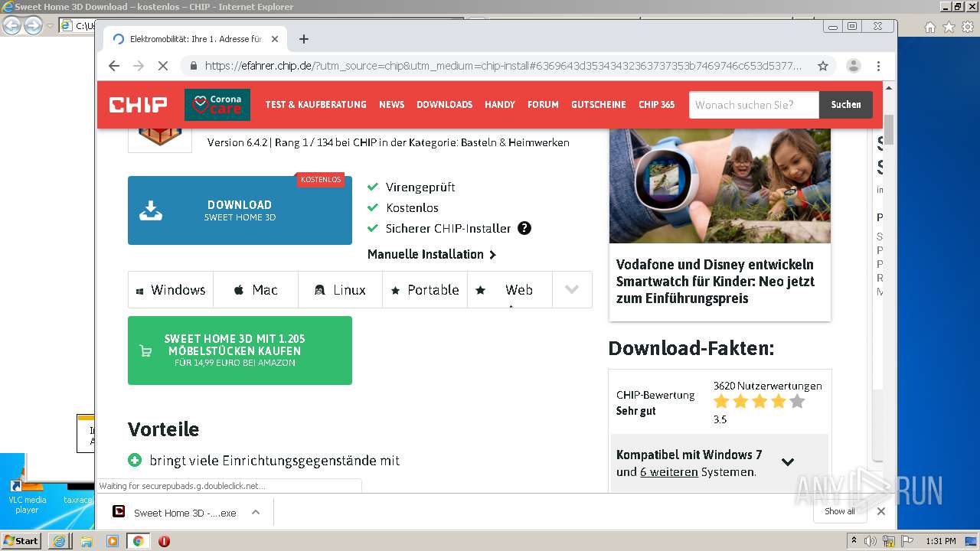Click the star rating widget

[x=759, y=402]
